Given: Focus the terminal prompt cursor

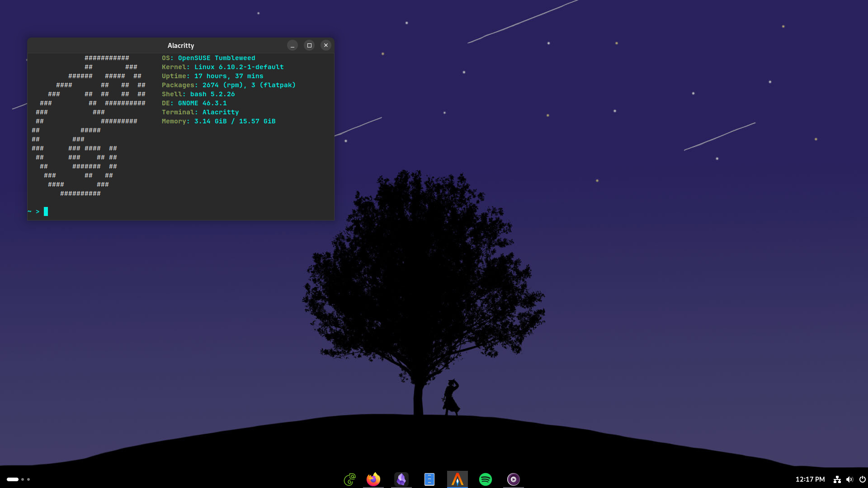Looking at the screenshot, I should (x=46, y=211).
